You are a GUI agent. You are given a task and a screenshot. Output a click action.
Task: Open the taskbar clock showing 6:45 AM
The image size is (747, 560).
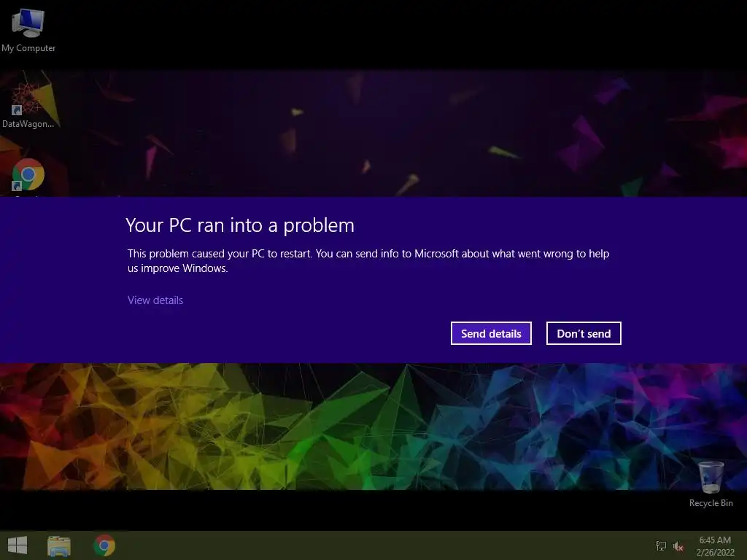coord(715,545)
